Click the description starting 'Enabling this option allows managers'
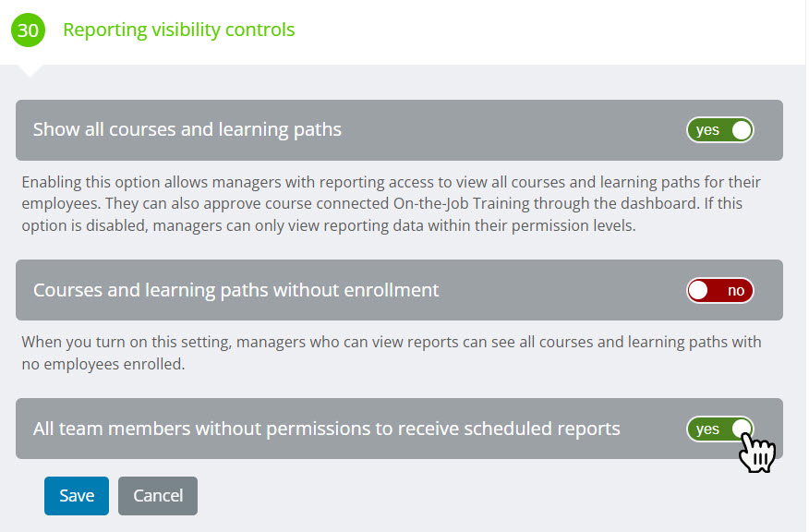The image size is (809, 532). (x=391, y=204)
